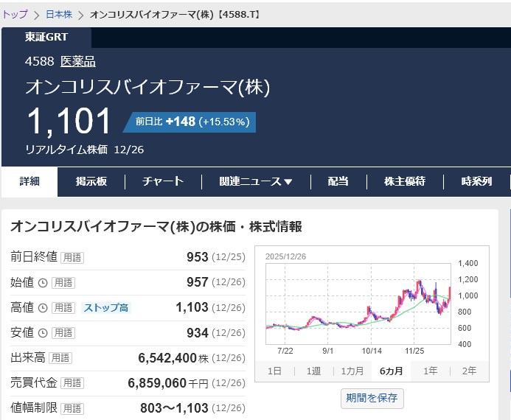Go to the 時系列 tab
The width and height of the screenshot is (511, 420).
(476, 181)
